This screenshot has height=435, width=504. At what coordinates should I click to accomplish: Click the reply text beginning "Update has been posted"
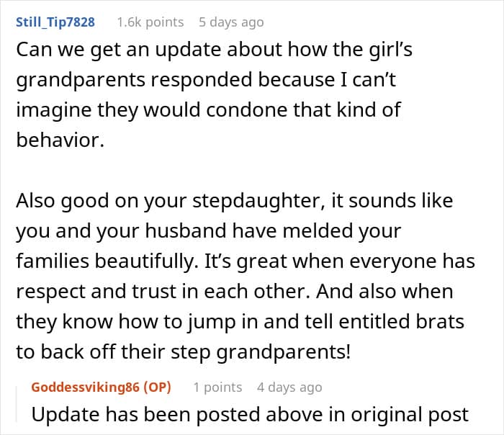pyautogui.click(x=250, y=414)
